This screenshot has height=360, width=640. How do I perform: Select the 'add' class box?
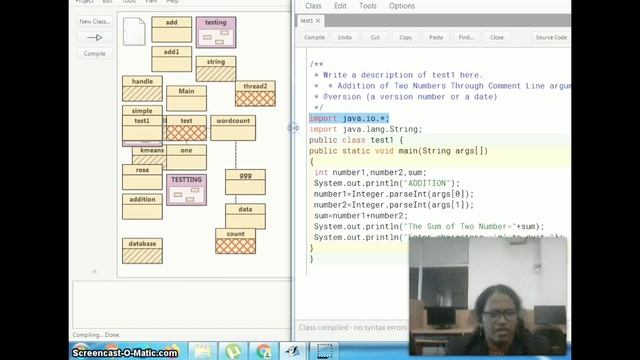pyautogui.click(x=171, y=29)
